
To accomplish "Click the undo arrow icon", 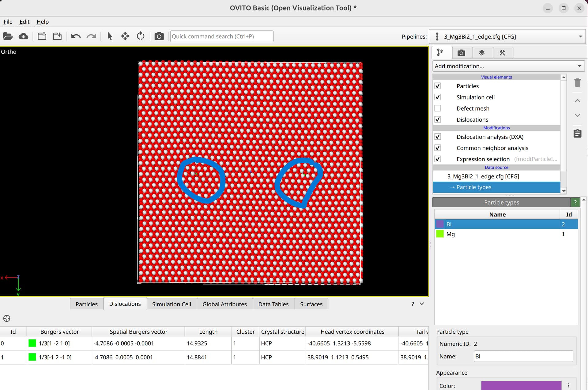I will [76, 36].
